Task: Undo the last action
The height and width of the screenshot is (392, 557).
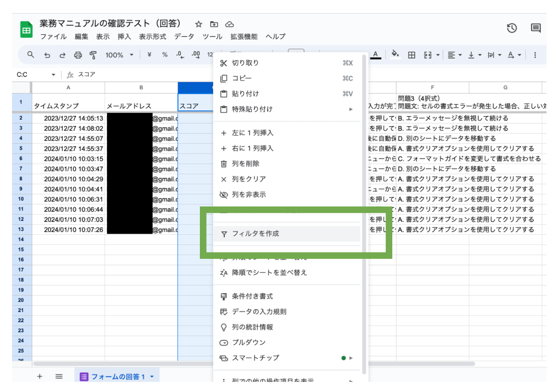Action: [x=47, y=55]
